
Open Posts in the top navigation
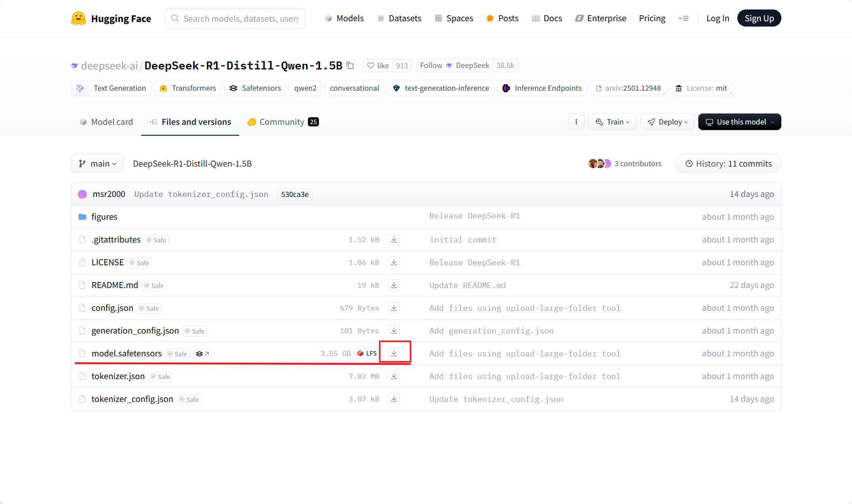pyautogui.click(x=502, y=18)
